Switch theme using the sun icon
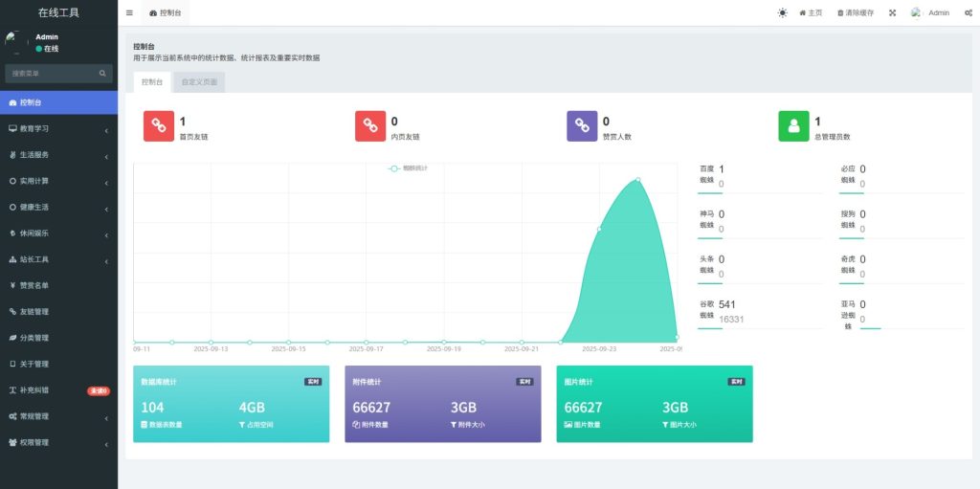Screen dimensions: 980x489 (782, 13)
